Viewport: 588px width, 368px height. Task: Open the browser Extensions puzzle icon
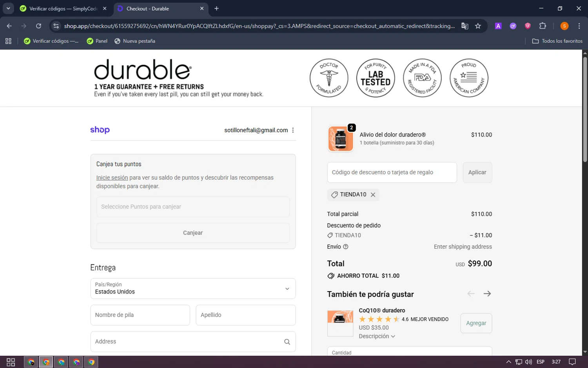(543, 26)
